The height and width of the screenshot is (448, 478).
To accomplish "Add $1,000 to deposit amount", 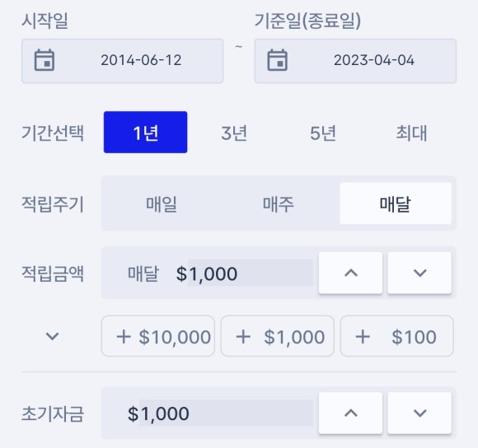I will pyautogui.click(x=278, y=336).
